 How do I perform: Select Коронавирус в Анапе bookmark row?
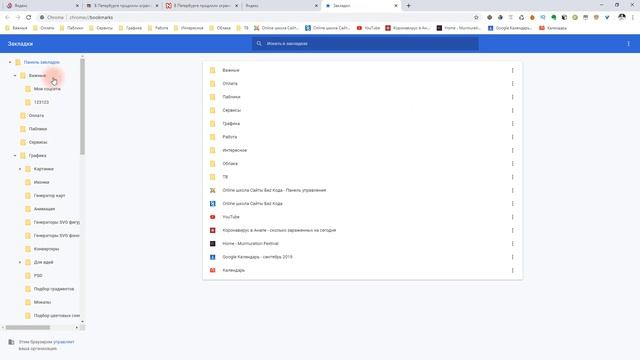pyautogui.click(x=362, y=231)
